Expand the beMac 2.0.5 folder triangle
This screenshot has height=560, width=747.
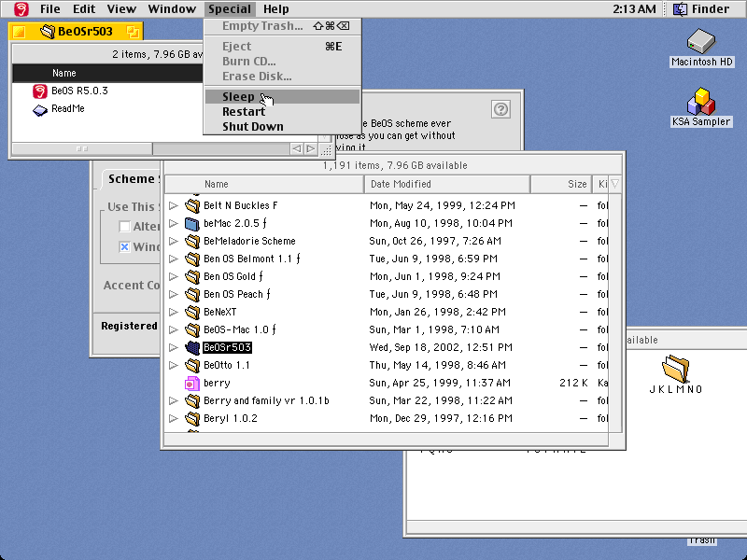pos(174,223)
